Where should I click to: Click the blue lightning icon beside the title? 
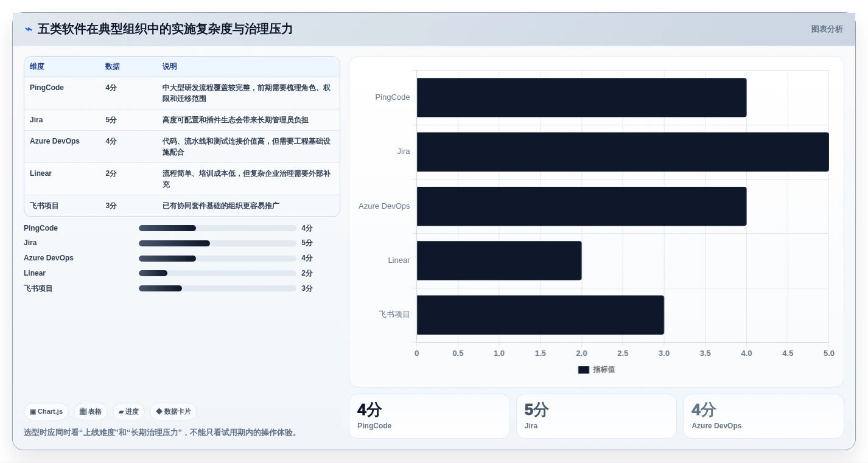click(28, 29)
